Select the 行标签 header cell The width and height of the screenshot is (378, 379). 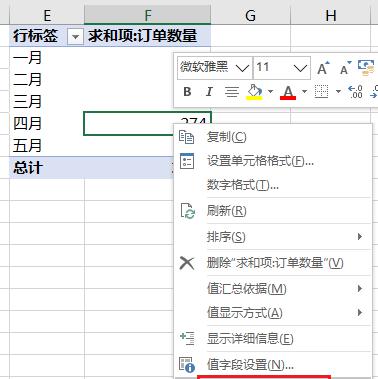[47, 36]
